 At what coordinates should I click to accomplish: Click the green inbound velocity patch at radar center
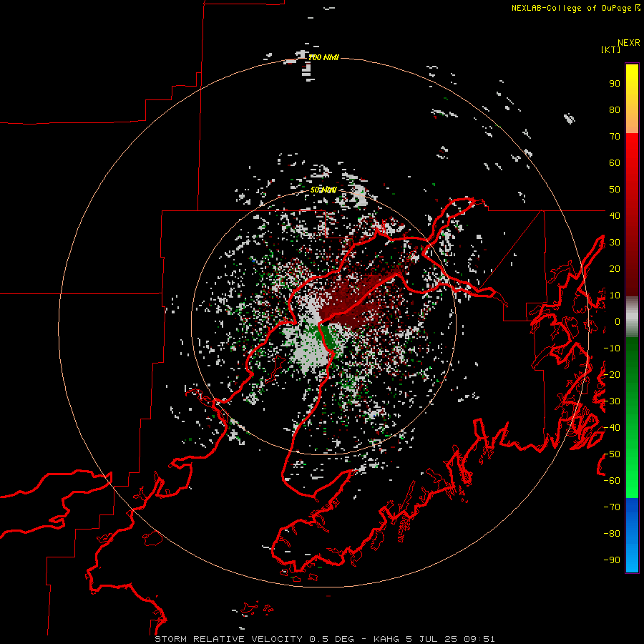pos(324,335)
